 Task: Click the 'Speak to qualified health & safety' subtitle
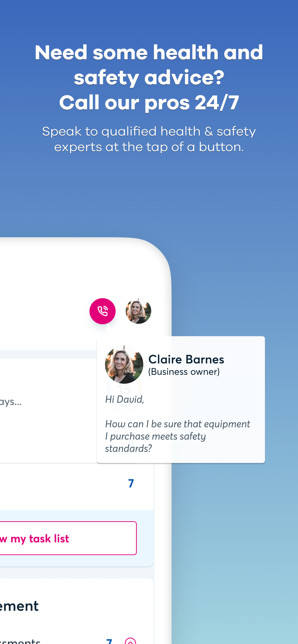149,131
